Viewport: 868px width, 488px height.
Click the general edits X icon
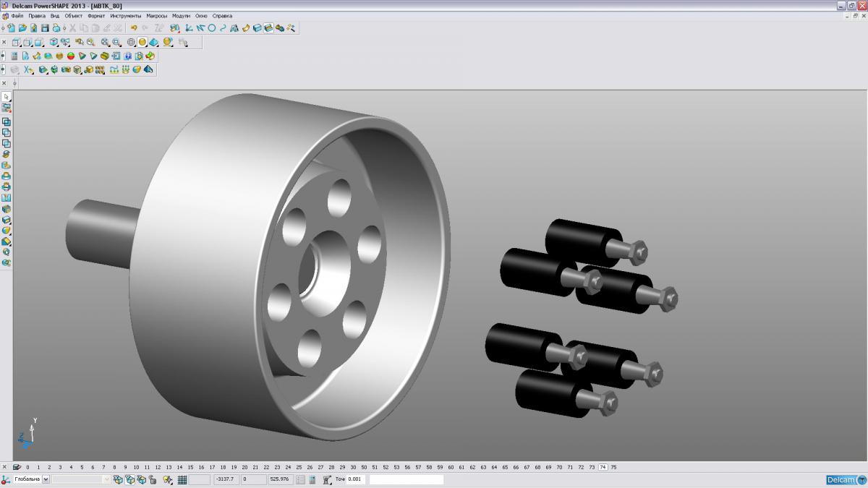[x=27, y=69]
